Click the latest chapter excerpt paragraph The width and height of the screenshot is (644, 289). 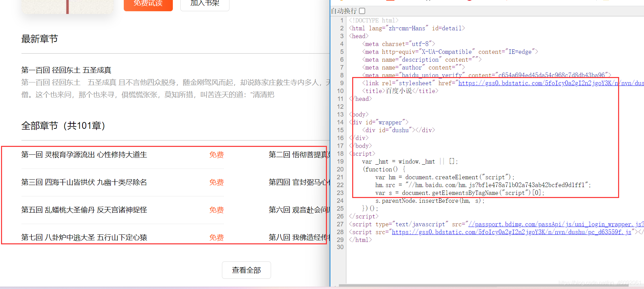click(176, 89)
